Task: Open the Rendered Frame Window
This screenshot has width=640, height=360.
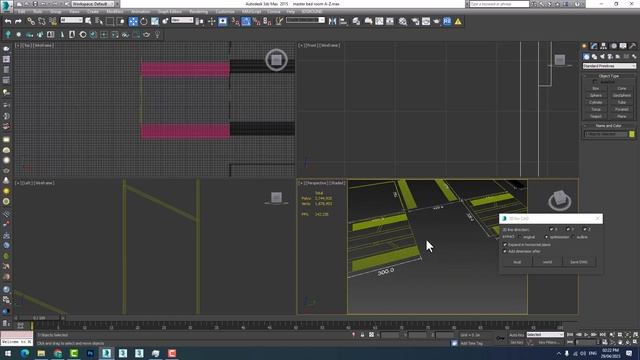Action: (x=426, y=21)
